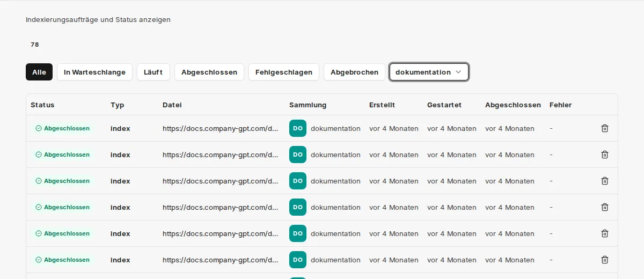Click the Abgeschlossen column header
The image size is (644, 279).
pyautogui.click(x=513, y=105)
